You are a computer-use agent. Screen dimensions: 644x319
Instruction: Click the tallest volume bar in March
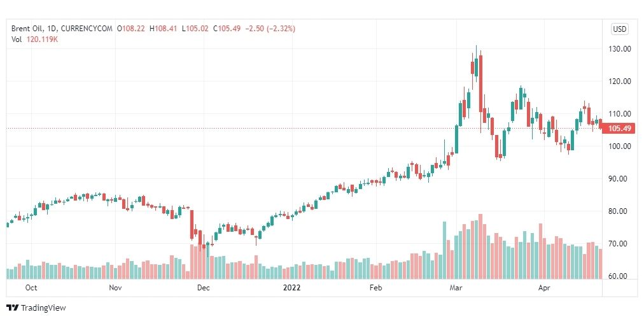[480, 246]
